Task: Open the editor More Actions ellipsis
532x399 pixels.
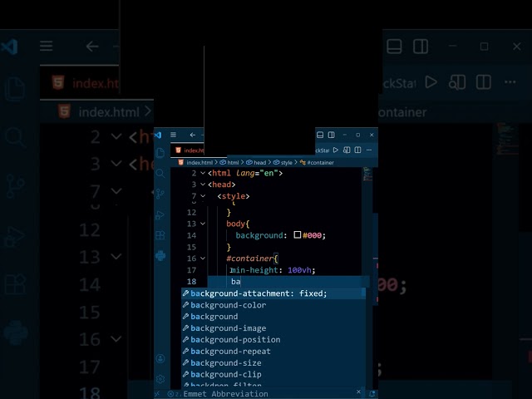Action: pos(369,150)
